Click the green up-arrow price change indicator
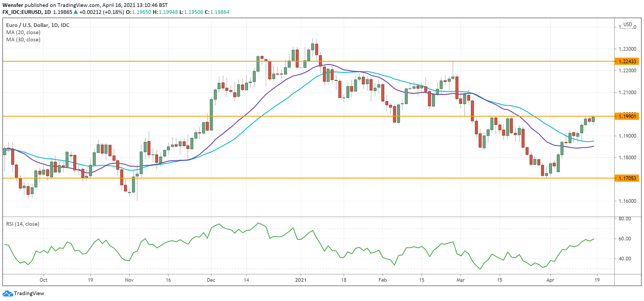 pyautogui.click(x=76, y=12)
